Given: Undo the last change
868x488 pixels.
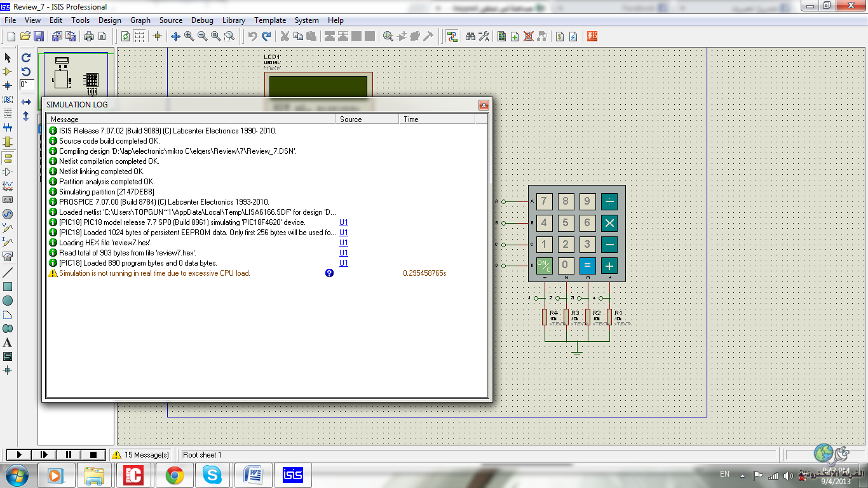Looking at the screenshot, I should pos(253,36).
